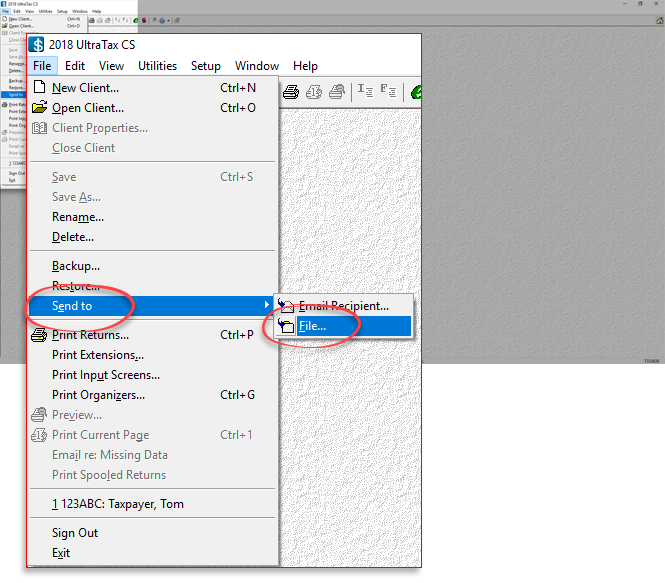Click the Print Preview button in enlarged toolbar
Image resolution: width=665 pixels, height=583 pixels.
tap(337, 92)
